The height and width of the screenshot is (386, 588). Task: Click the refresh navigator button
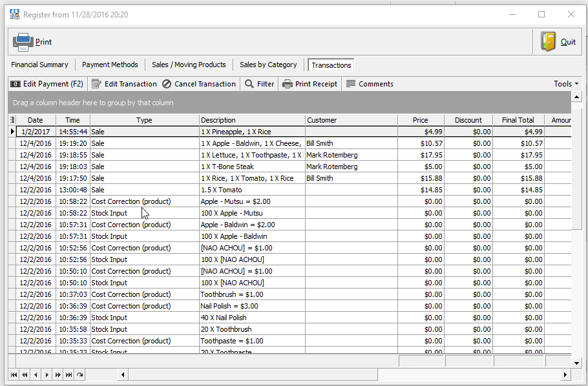(79, 375)
